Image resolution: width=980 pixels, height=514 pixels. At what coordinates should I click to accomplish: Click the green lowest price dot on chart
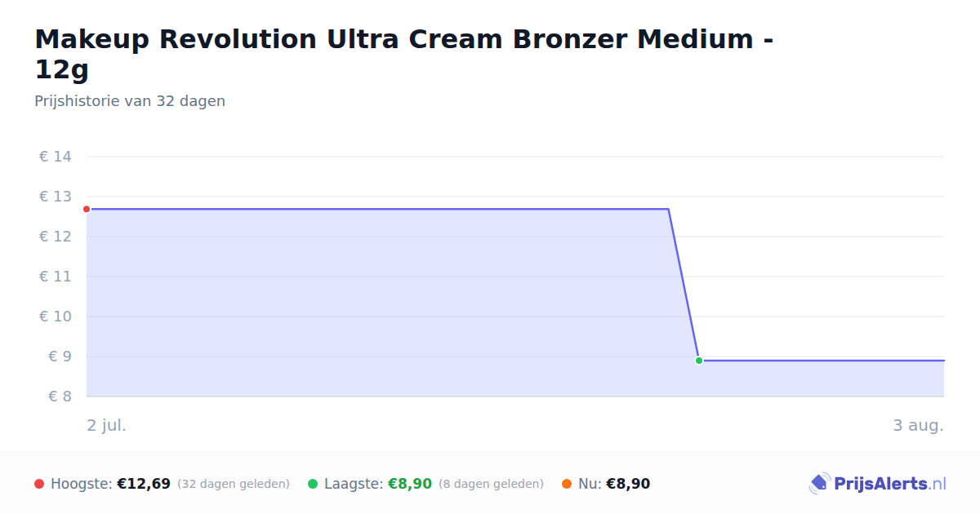pyautogui.click(x=699, y=361)
